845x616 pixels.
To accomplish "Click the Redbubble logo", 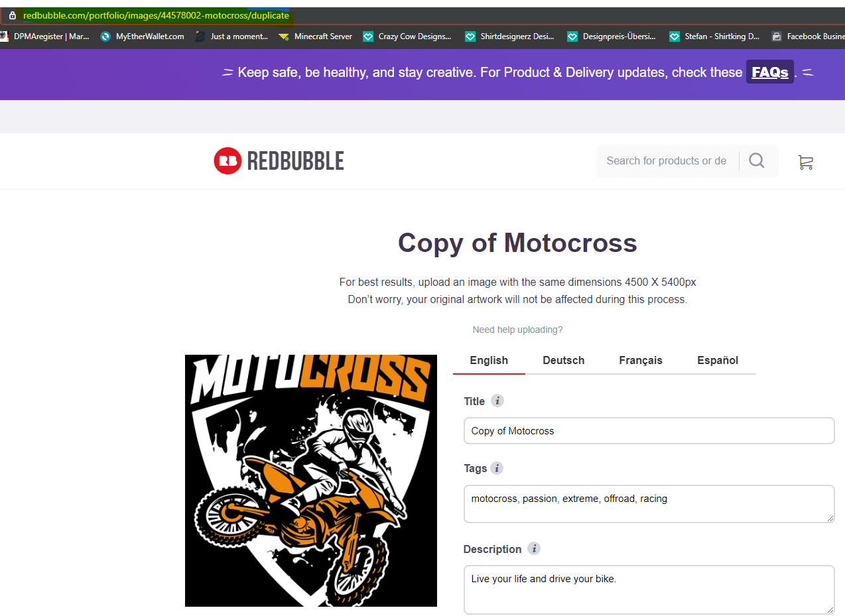I will click(x=279, y=161).
